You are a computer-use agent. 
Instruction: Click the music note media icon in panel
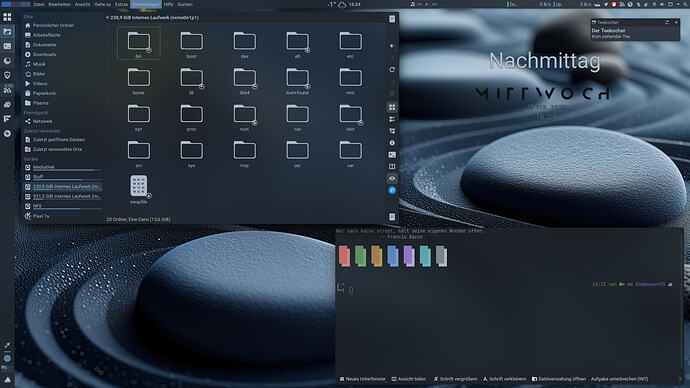(412, 4)
